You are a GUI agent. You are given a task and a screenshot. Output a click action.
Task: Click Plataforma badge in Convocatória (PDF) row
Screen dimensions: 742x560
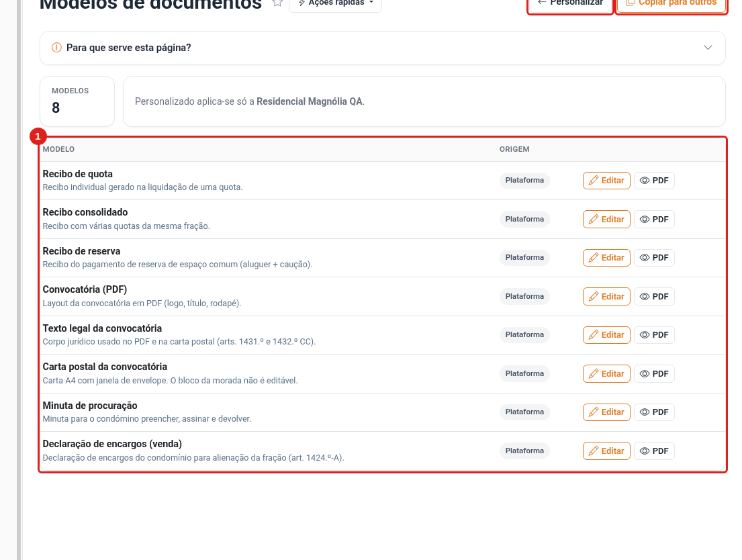coord(524,296)
